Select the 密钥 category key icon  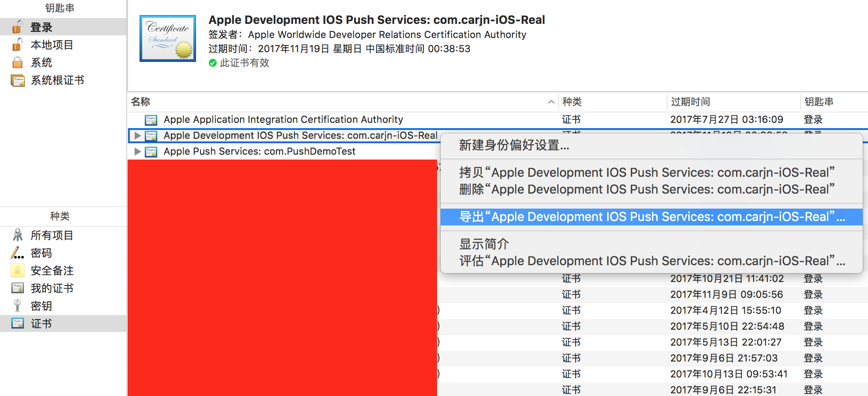point(18,306)
